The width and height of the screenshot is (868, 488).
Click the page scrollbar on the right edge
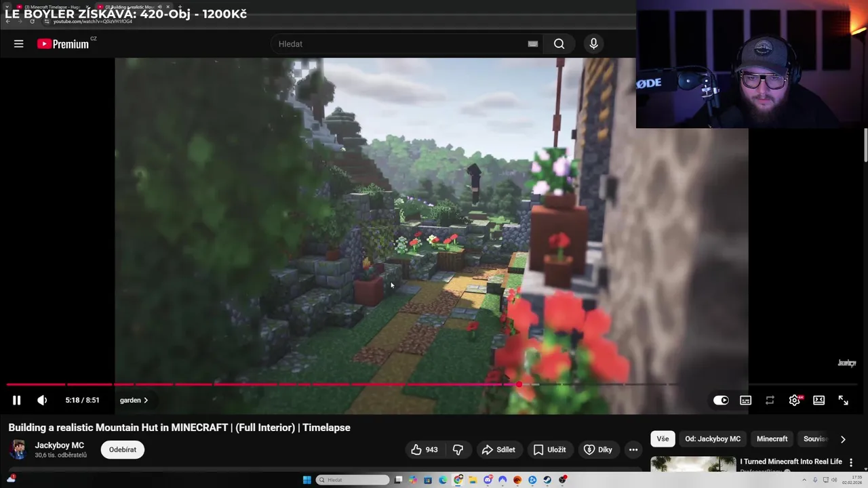tap(865, 146)
